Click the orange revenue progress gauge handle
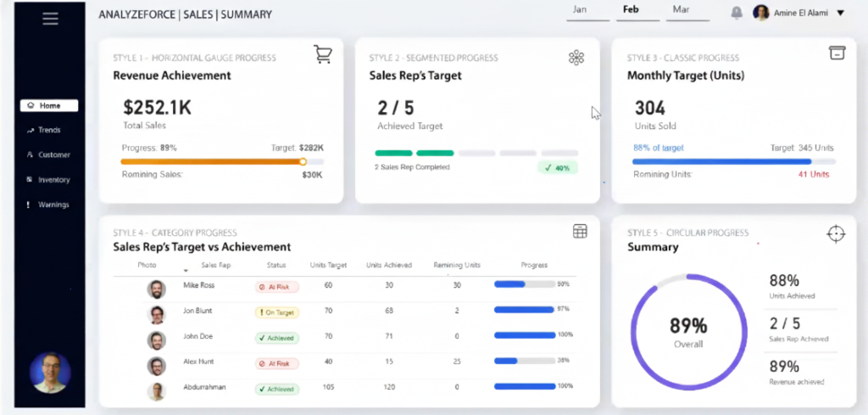Image resolution: width=868 pixels, height=415 pixels. coord(303,161)
